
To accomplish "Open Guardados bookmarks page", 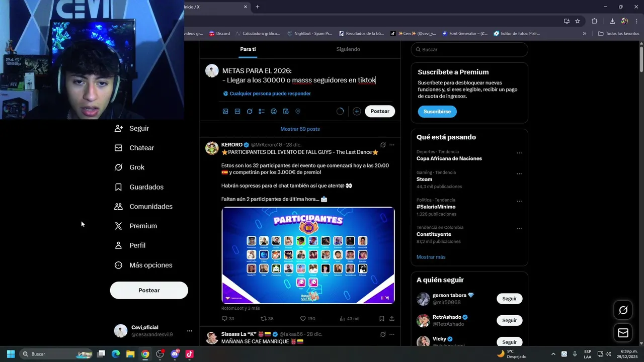I will click(x=139, y=187).
